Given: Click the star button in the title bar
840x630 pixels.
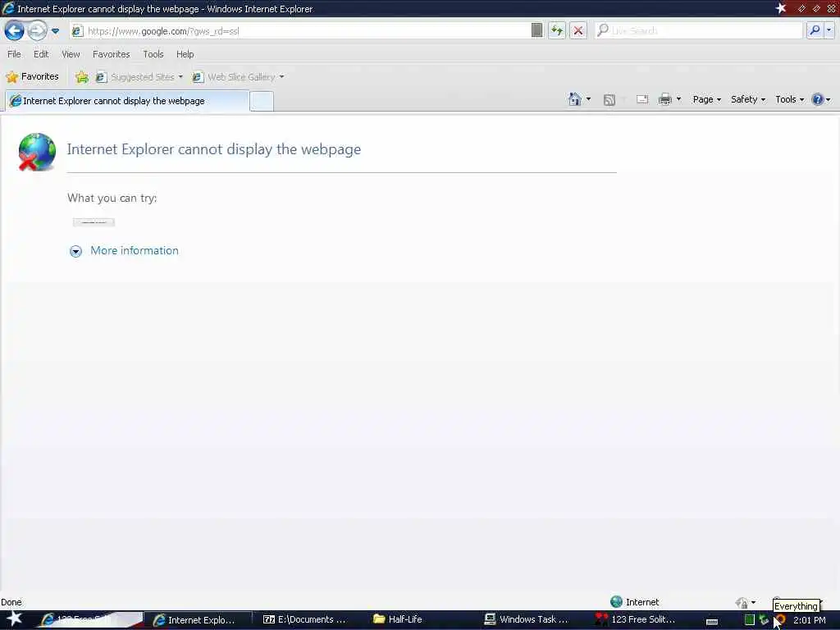Looking at the screenshot, I should (x=781, y=8).
